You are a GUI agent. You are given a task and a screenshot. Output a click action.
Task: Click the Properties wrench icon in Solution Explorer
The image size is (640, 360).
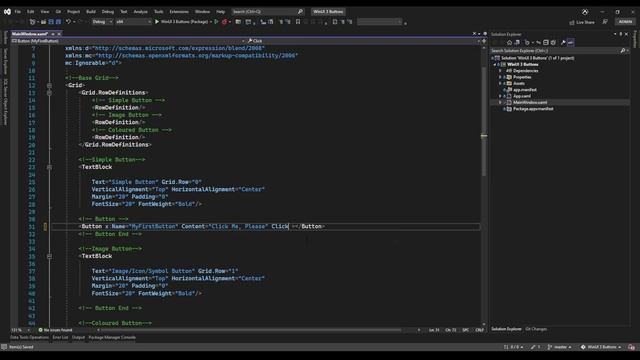(563, 42)
